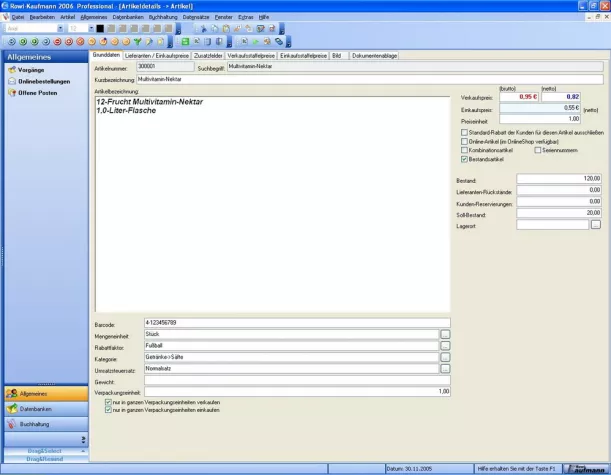The width and height of the screenshot is (611, 475).
Task: Click the Datenbanken icon in bottom sidebar
Action: coord(12,409)
